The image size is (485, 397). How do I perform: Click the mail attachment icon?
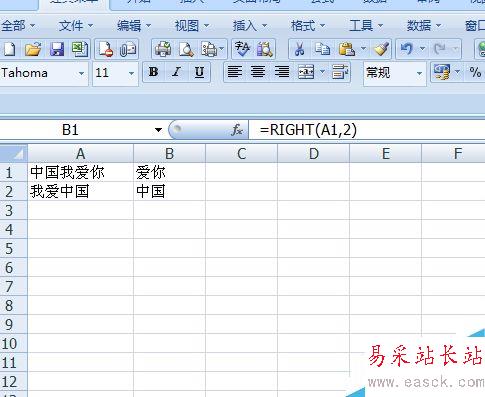128,50
